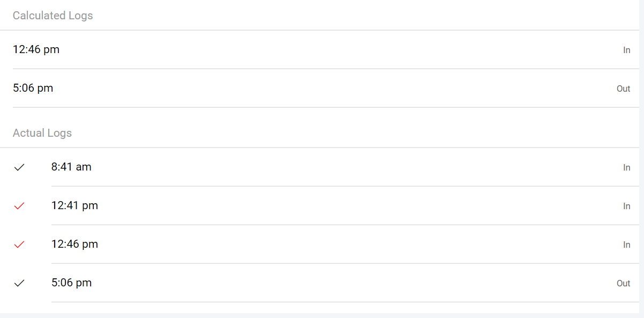Screen dimensions: 644x318
Task: Click the 12:46 pm time under Calculated Logs
Action: pos(36,49)
